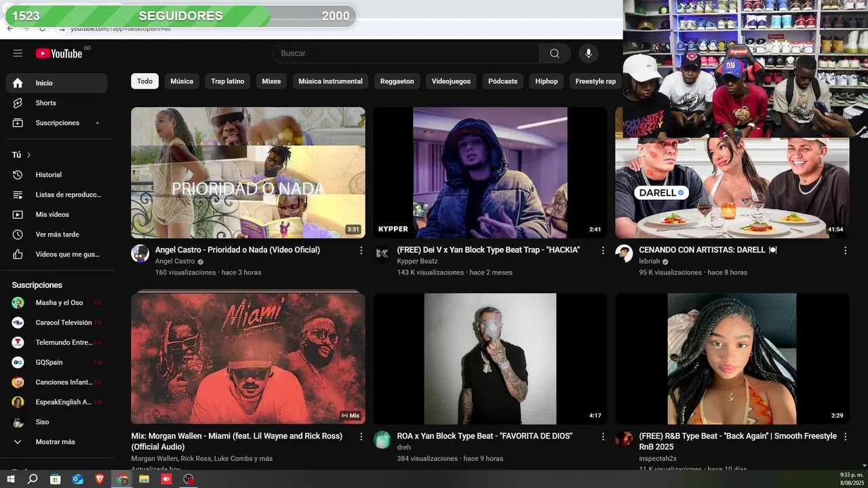This screenshot has width=868, height=488.
Task: Select the Todo filter chip
Action: coord(144,81)
